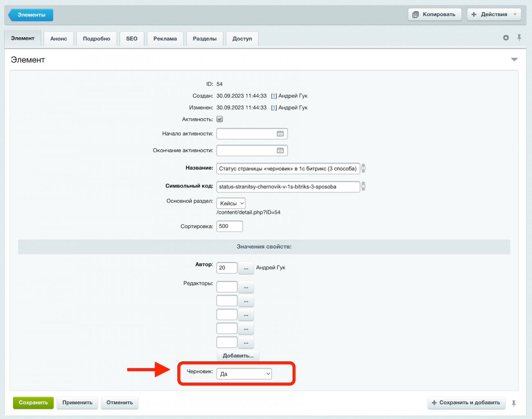Open user link [1] in Создан row
This screenshot has height=419, width=532.
tap(274, 96)
